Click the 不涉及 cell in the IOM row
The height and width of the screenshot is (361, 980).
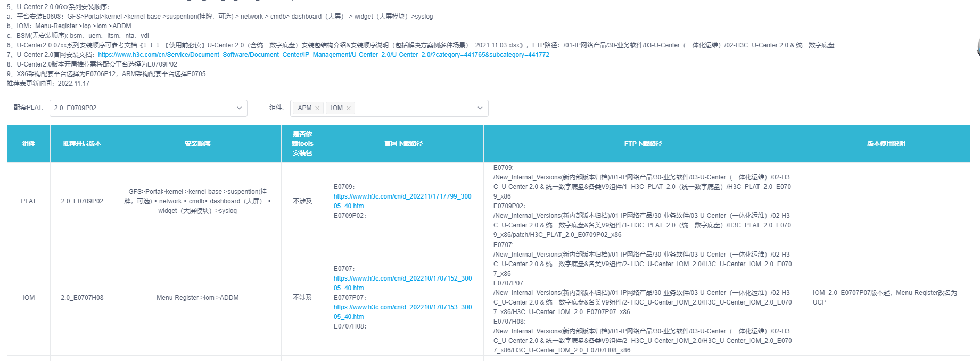pyautogui.click(x=302, y=298)
